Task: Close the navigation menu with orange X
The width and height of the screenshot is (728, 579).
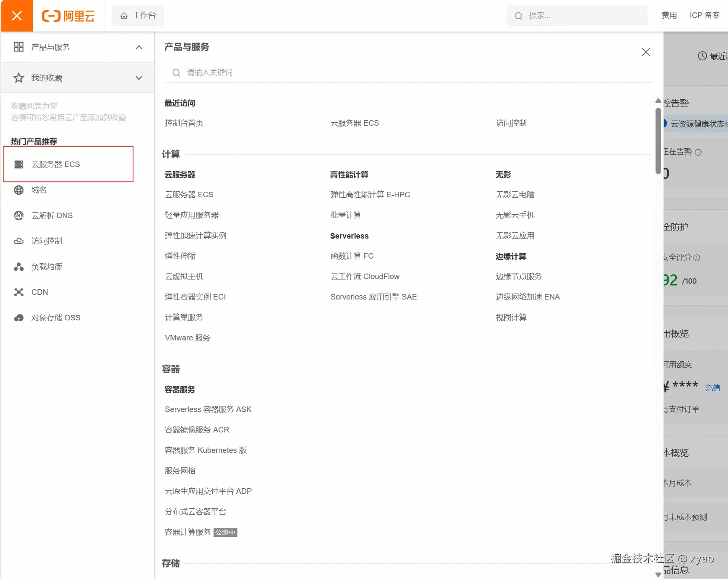Action: [x=17, y=16]
